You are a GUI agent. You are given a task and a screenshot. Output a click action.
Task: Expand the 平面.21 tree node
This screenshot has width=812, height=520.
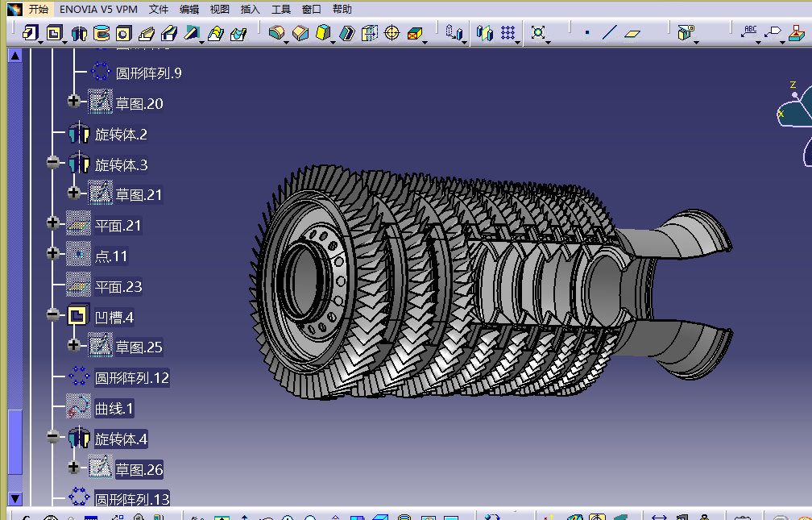click(53, 223)
